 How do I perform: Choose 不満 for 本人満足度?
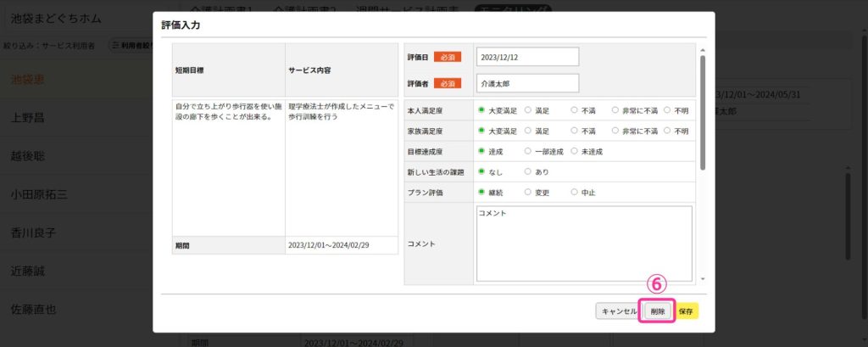574,109
